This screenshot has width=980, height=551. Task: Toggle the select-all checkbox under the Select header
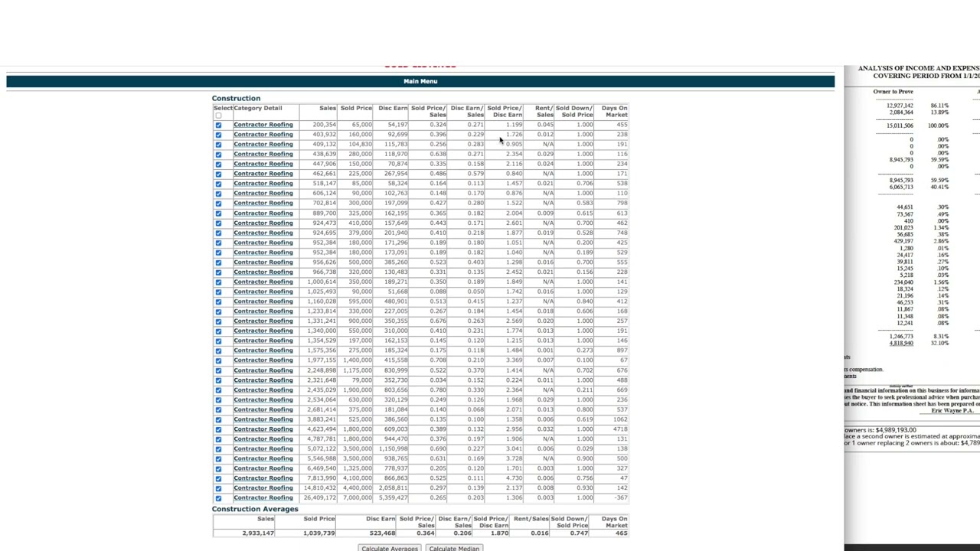218,116
